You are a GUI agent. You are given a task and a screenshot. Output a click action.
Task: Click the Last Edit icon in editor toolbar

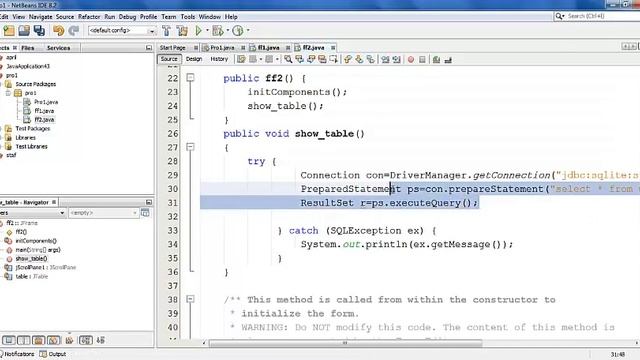click(241, 60)
